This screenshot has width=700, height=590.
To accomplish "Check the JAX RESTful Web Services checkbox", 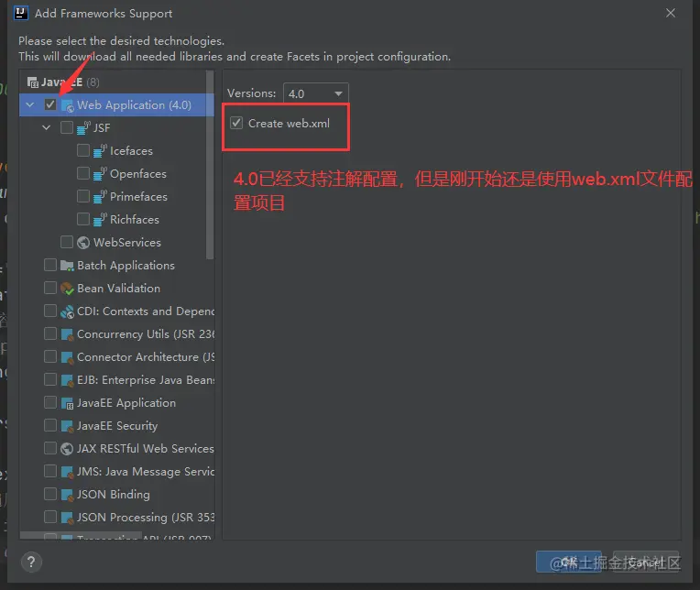I will click(50, 448).
